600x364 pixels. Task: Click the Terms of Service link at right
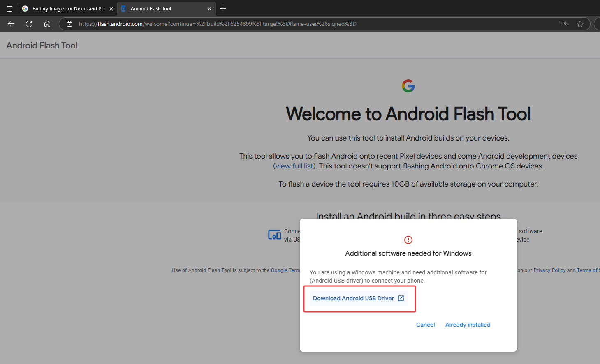588,270
